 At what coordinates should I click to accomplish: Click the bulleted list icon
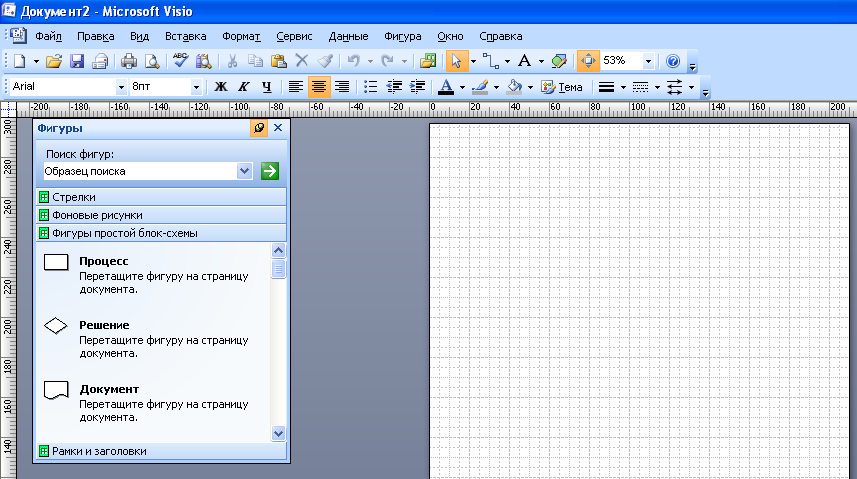[x=371, y=86]
